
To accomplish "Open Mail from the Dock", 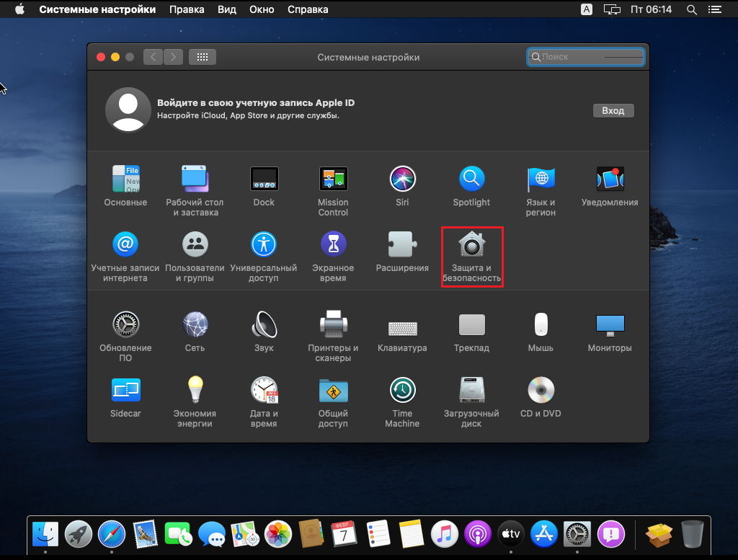I will [x=145, y=534].
